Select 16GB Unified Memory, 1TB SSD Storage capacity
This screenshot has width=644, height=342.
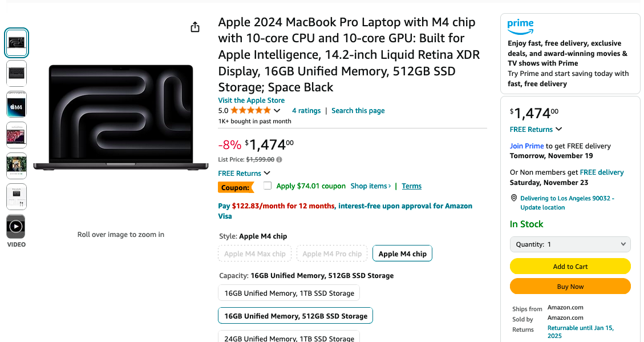(289, 292)
